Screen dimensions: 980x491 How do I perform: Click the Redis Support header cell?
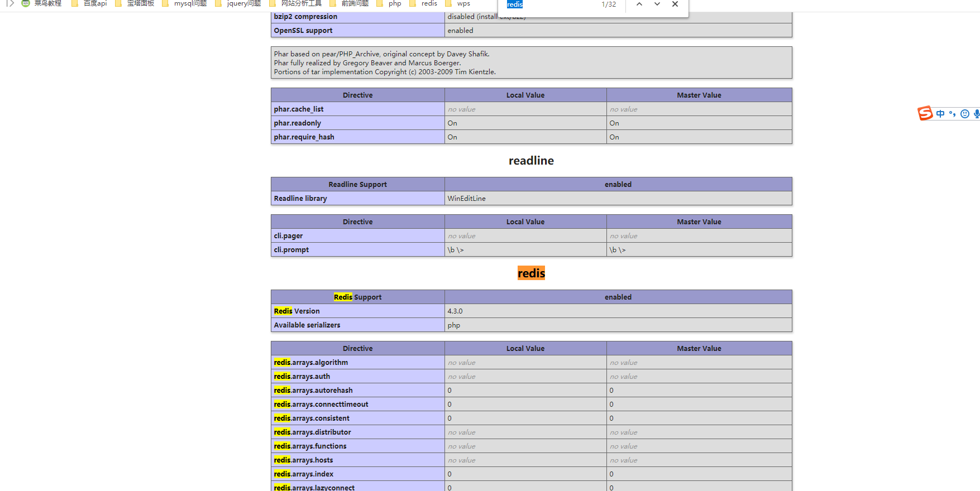tap(357, 297)
